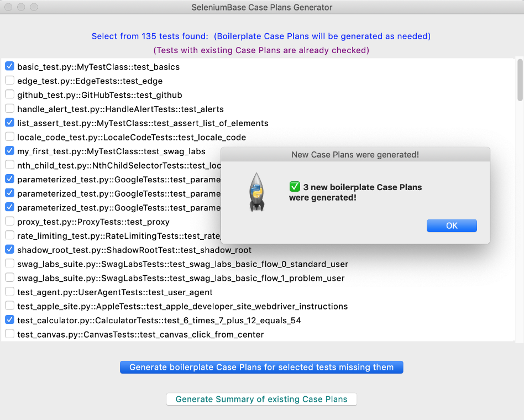The height and width of the screenshot is (420, 524).
Task: Click Generate Summary of existing Case Plans
Action: tap(261, 400)
